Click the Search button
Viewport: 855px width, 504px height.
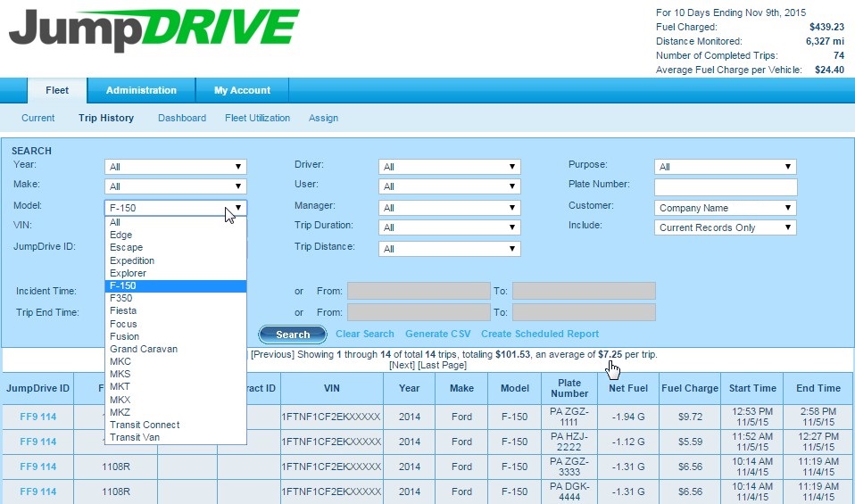point(293,335)
